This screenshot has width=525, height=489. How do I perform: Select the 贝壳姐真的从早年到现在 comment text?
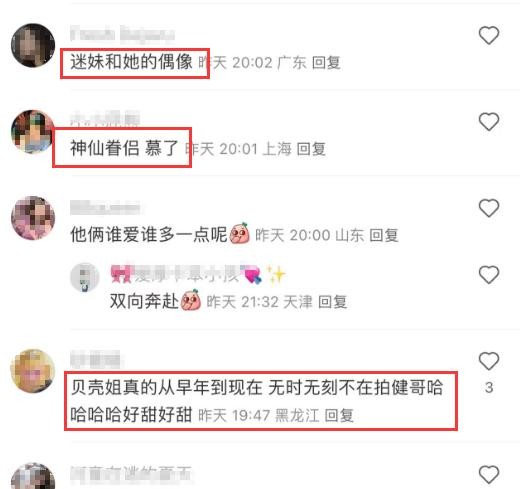[256, 401]
